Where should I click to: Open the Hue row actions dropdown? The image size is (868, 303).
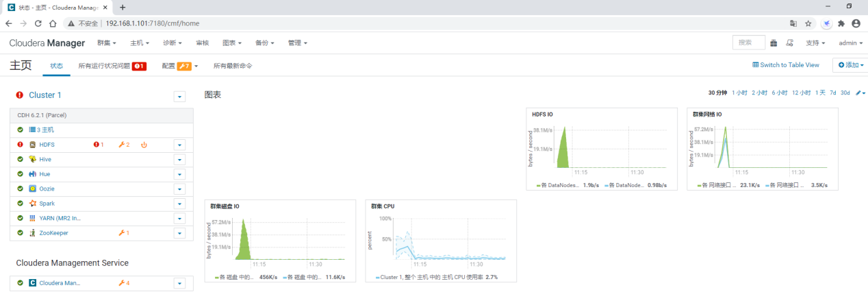[x=180, y=174]
